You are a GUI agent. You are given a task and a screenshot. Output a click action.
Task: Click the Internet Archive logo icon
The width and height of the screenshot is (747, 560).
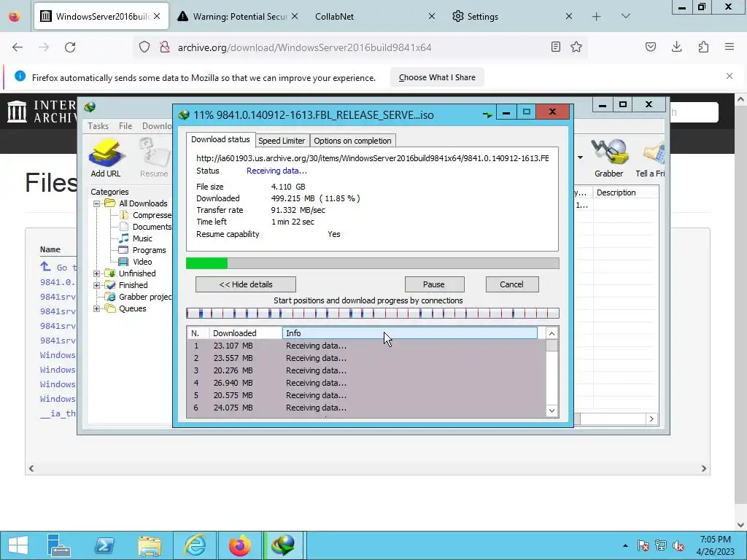[x=18, y=112]
